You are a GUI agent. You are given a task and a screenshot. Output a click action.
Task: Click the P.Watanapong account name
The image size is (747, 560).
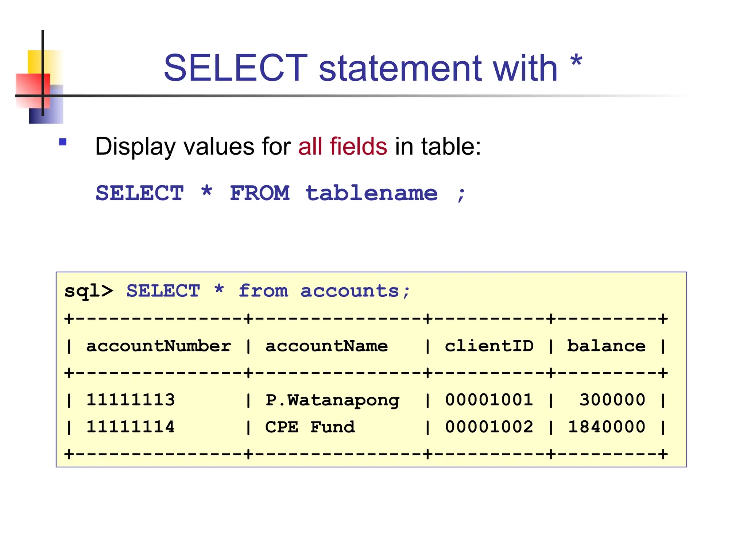click(332, 400)
